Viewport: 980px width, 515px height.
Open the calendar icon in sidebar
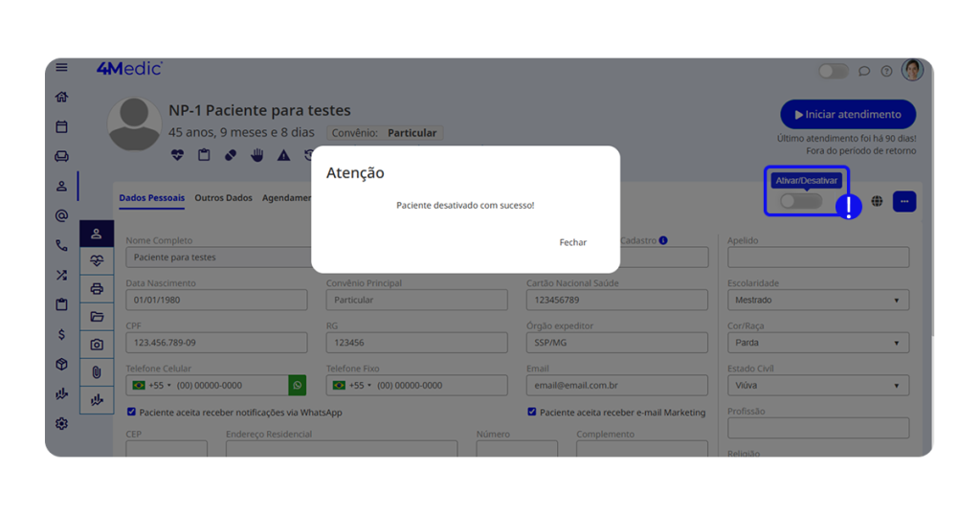coord(61,126)
